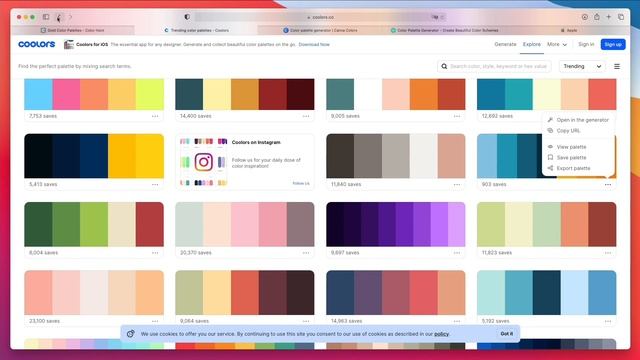Screen dimensions: 640x360
Task: Click the Coolors logo
Action: [36, 44]
